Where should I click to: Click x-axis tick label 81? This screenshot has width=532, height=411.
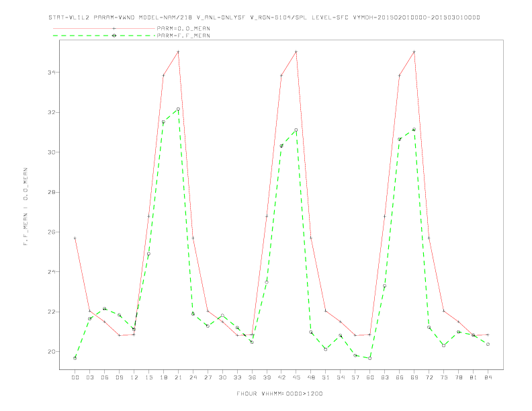pyautogui.click(x=474, y=377)
